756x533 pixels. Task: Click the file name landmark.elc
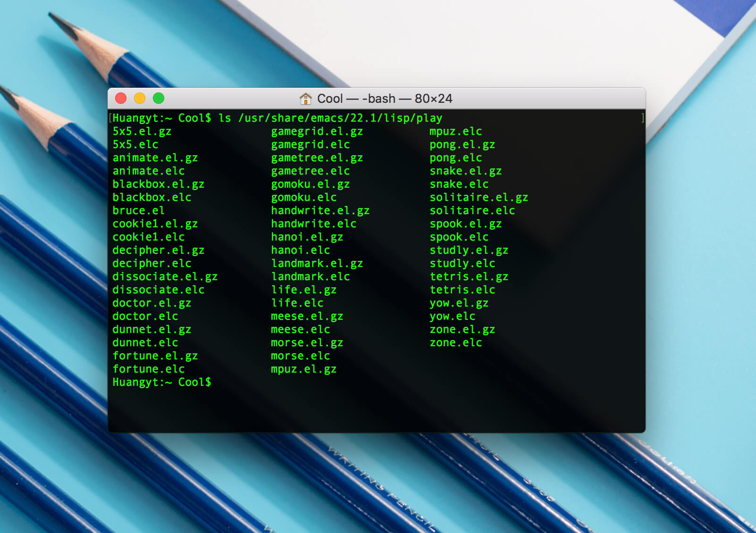(x=311, y=276)
